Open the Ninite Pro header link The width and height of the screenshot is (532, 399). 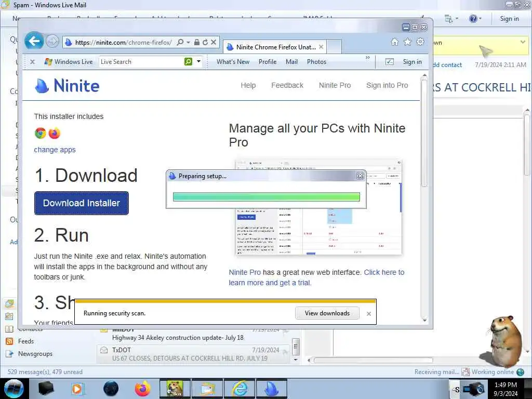tap(335, 86)
